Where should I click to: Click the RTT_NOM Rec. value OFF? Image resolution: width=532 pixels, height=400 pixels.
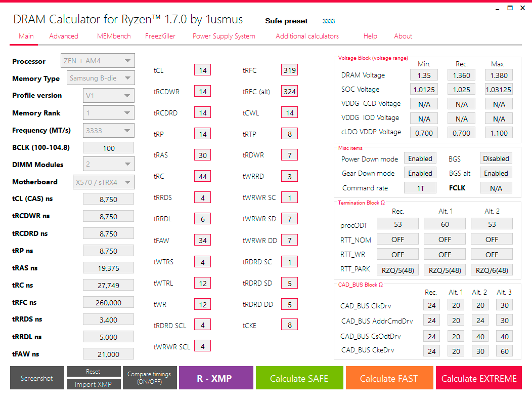(x=397, y=239)
